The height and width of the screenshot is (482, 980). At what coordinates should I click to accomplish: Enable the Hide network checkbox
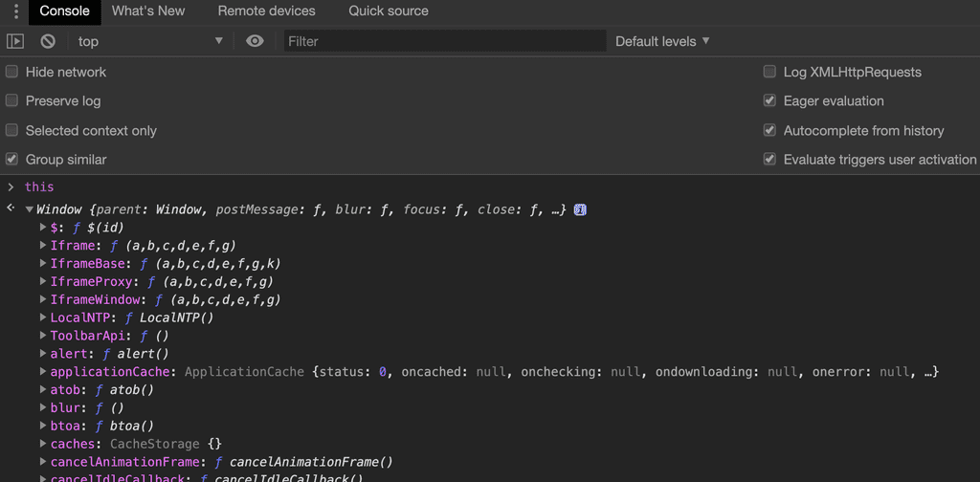[x=12, y=72]
